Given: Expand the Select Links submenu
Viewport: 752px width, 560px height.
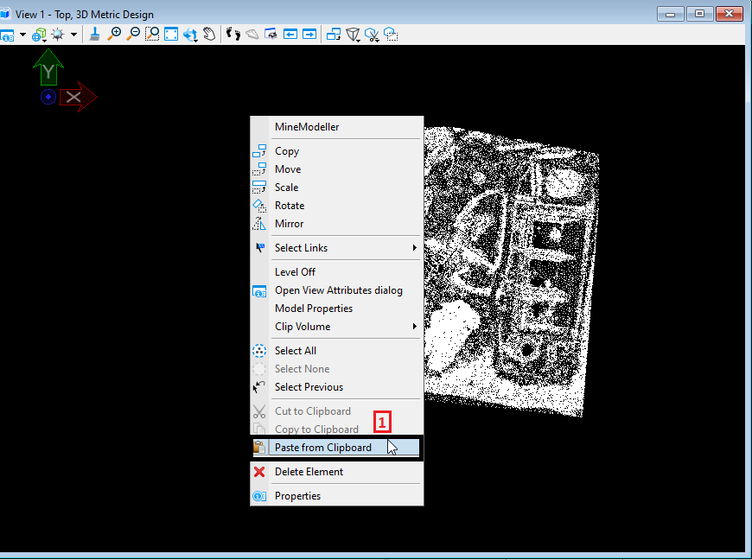Looking at the screenshot, I should (415, 248).
